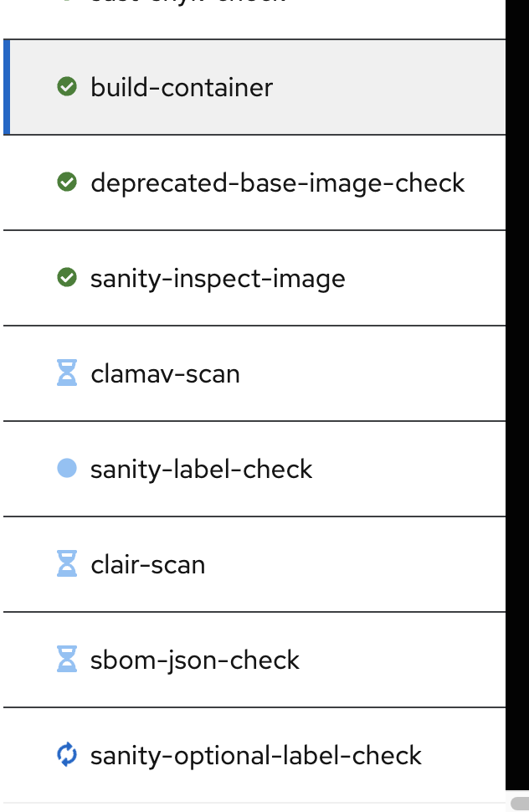
Task: Click deprecated-base-image-check success checkmark icon
Action: [67, 182]
